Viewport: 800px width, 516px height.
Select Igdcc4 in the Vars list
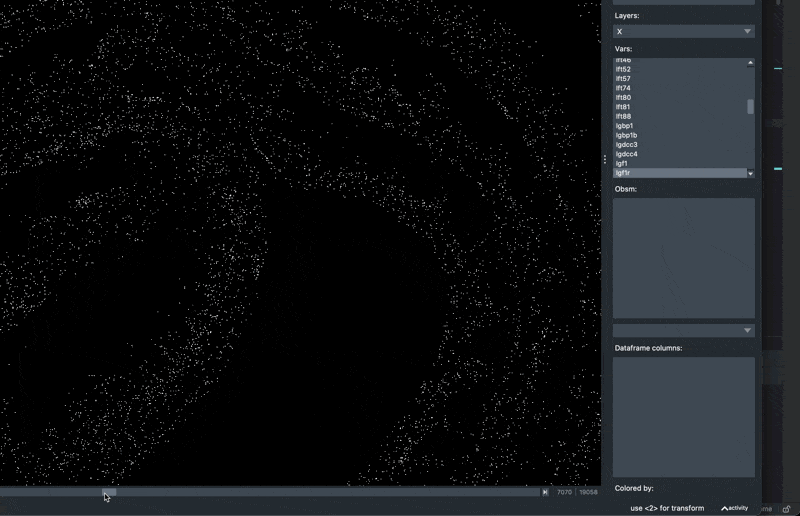tap(680, 154)
